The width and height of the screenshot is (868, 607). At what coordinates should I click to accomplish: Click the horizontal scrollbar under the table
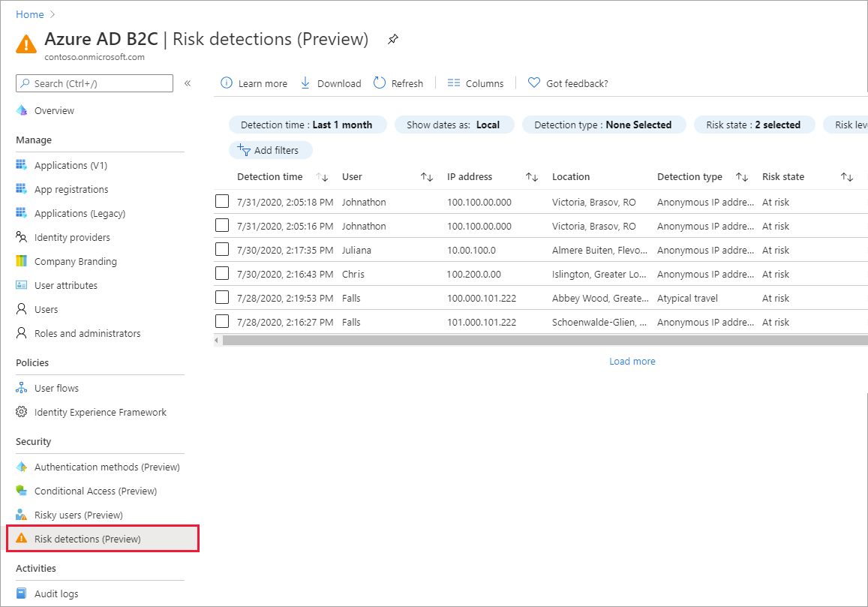[x=540, y=340]
